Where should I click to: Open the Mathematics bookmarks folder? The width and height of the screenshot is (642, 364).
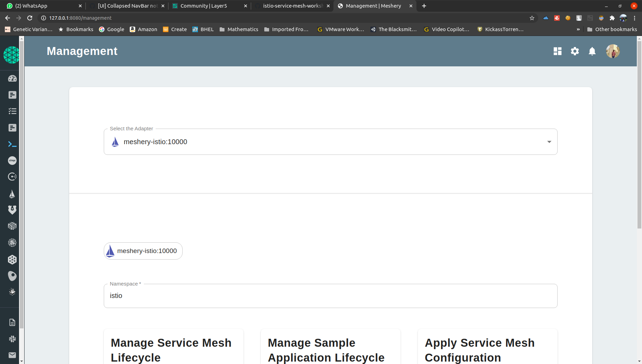239,29
